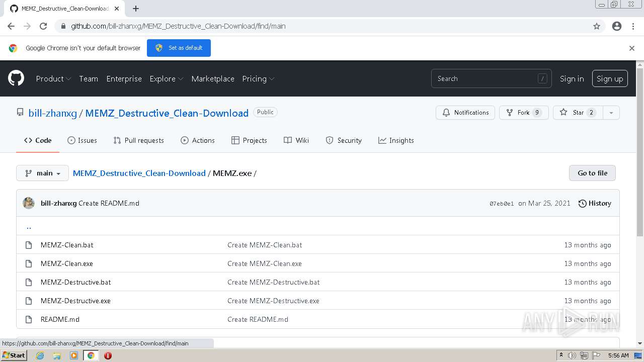The width and height of the screenshot is (644, 362).
Task: Click the file icon beside MEMZ-Clean.bat
Action: 29,245
